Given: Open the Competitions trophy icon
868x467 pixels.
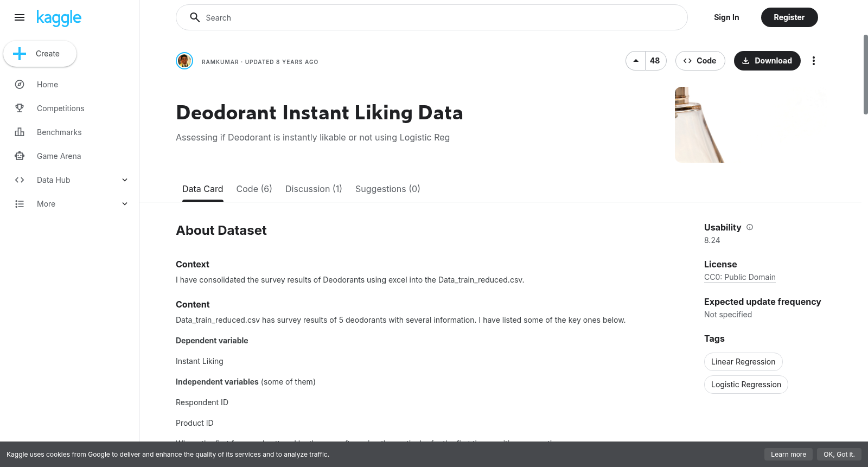Looking at the screenshot, I should (20, 108).
